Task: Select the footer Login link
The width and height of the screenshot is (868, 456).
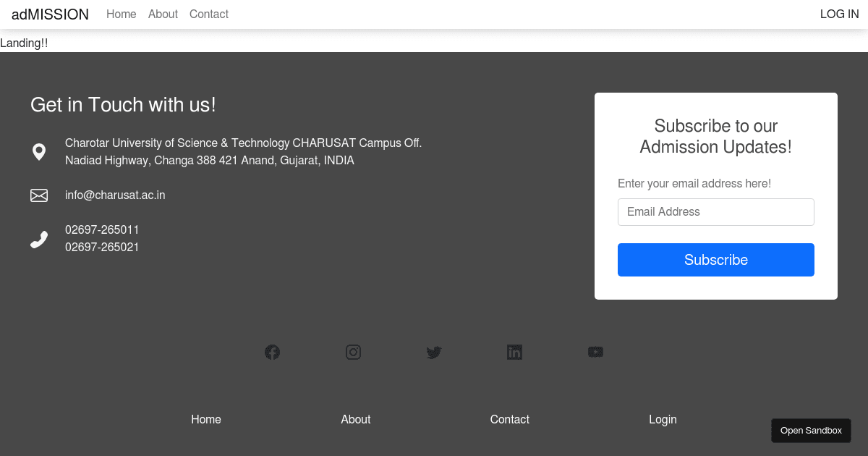Action: click(663, 420)
